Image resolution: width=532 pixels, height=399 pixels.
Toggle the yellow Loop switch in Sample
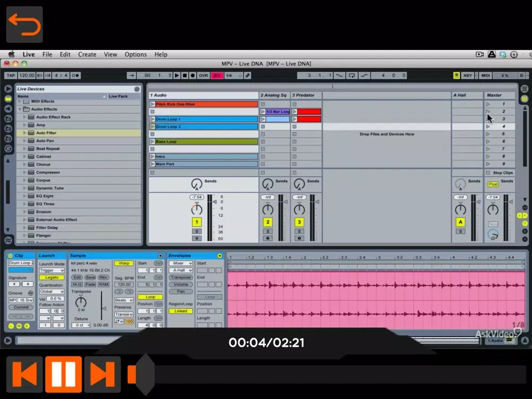[x=151, y=297]
